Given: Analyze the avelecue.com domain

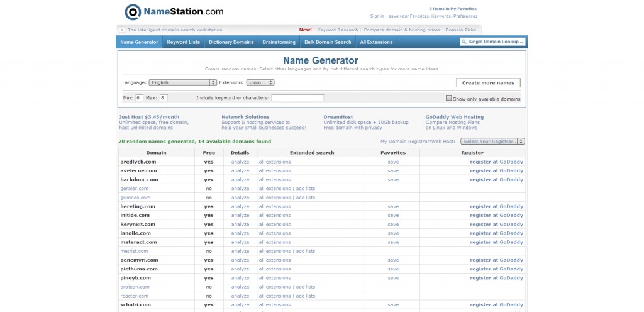Looking at the screenshot, I should [240, 170].
